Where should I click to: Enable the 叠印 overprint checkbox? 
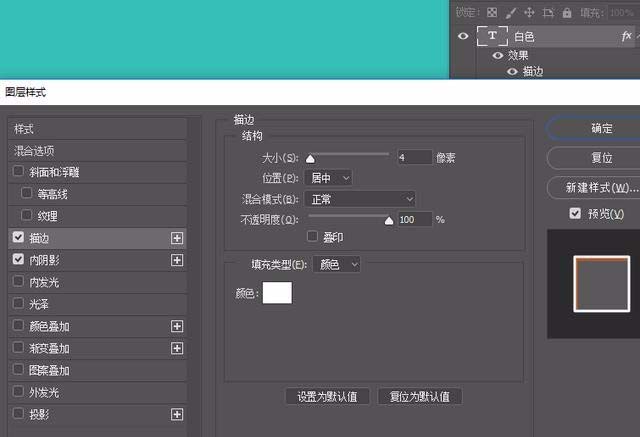312,236
